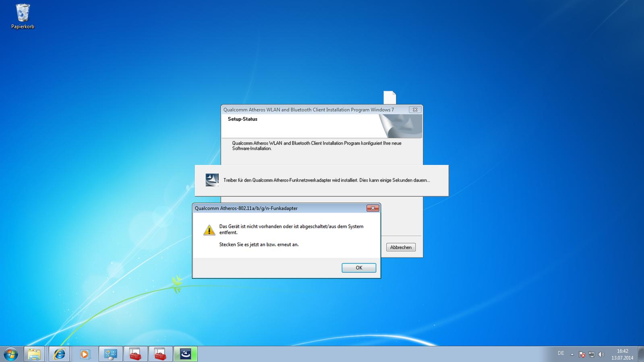This screenshot has width=644, height=362.
Task: Click the driver installation progress icon
Action: (x=212, y=180)
